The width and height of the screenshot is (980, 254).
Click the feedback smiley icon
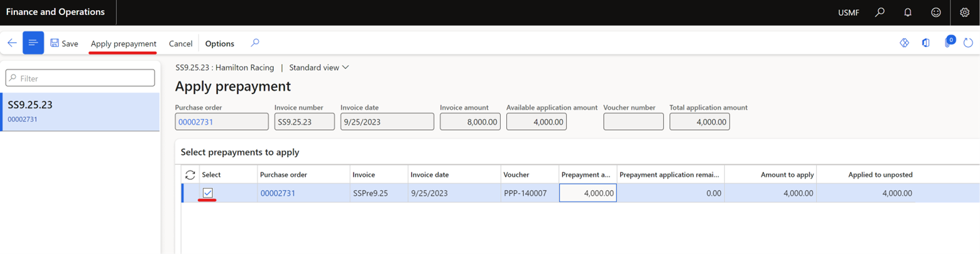pyautogui.click(x=936, y=13)
